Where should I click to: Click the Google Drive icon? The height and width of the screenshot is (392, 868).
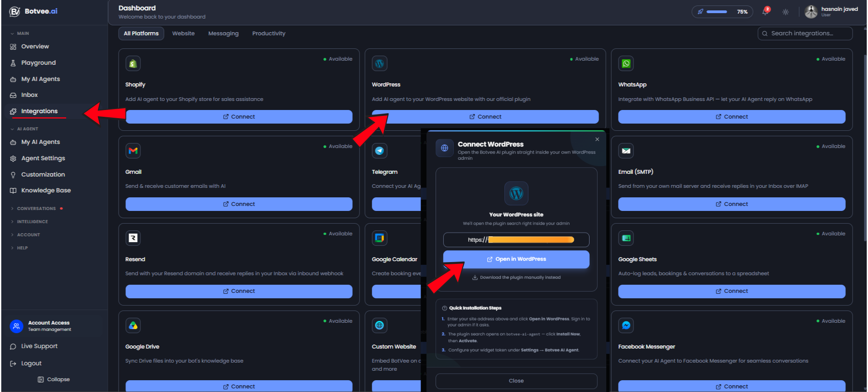(133, 326)
